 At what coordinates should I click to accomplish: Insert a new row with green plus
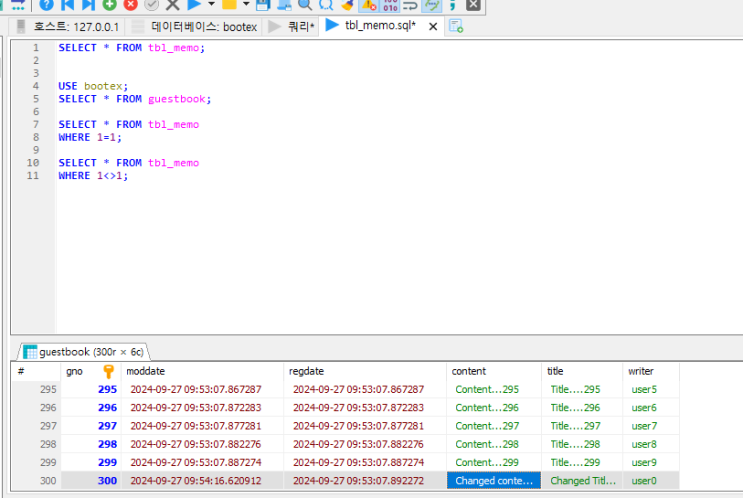pyautogui.click(x=109, y=5)
